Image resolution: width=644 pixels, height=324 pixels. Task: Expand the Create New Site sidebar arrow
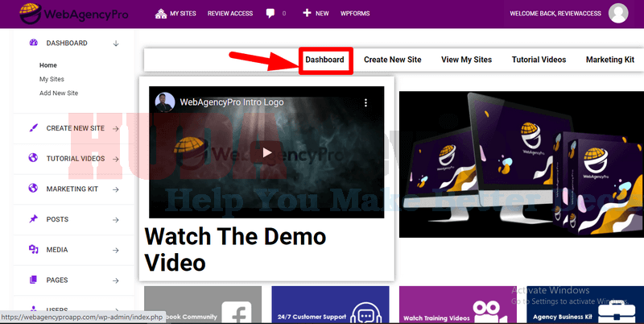click(x=116, y=129)
